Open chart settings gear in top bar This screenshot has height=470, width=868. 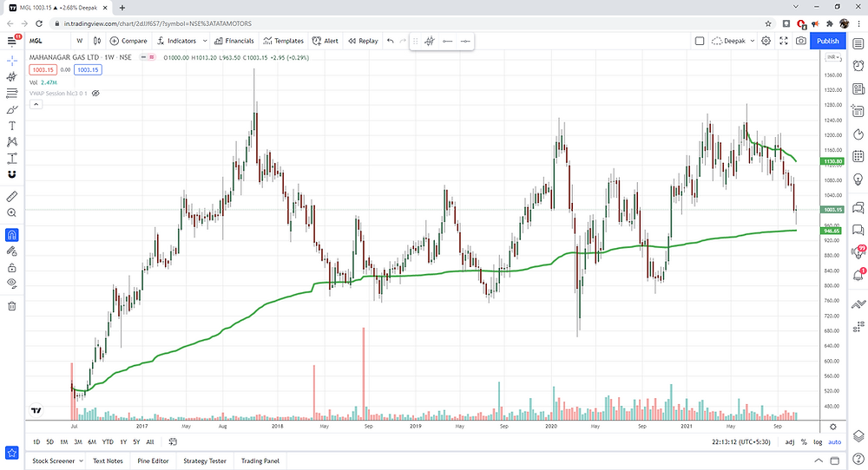tap(766, 41)
